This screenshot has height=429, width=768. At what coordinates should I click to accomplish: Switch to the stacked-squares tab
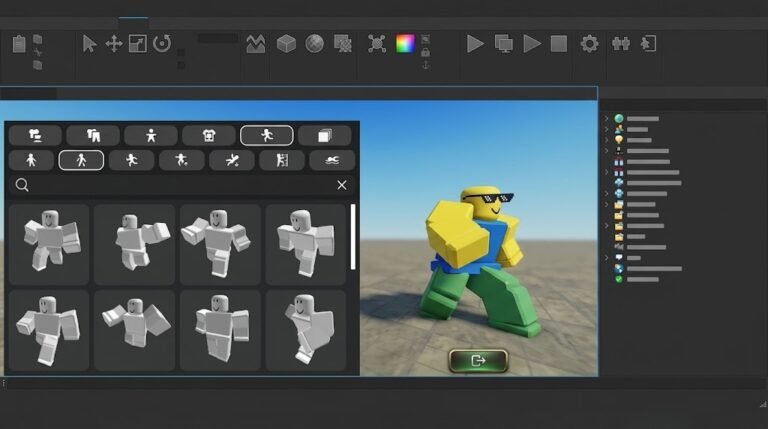[324, 135]
